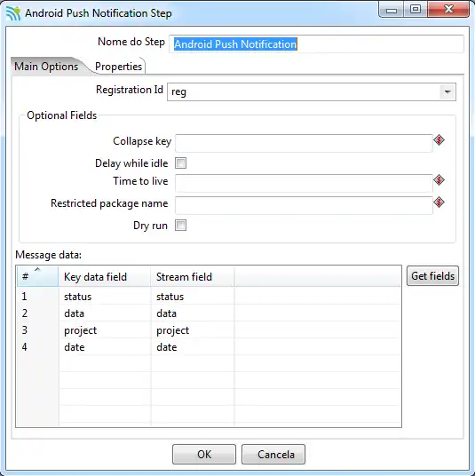This screenshot has width=475, height=476.
Task: Select the 'data' Key data field cell
Action: tap(105, 313)
